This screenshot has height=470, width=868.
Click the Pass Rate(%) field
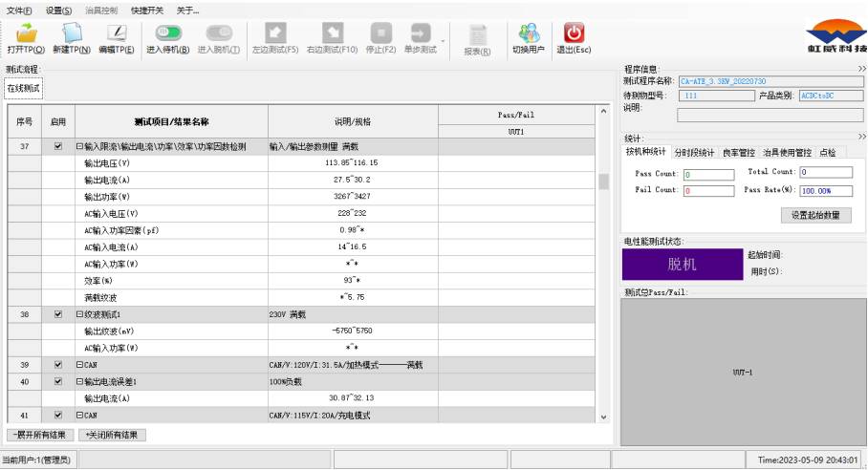[x=826, y=191]
